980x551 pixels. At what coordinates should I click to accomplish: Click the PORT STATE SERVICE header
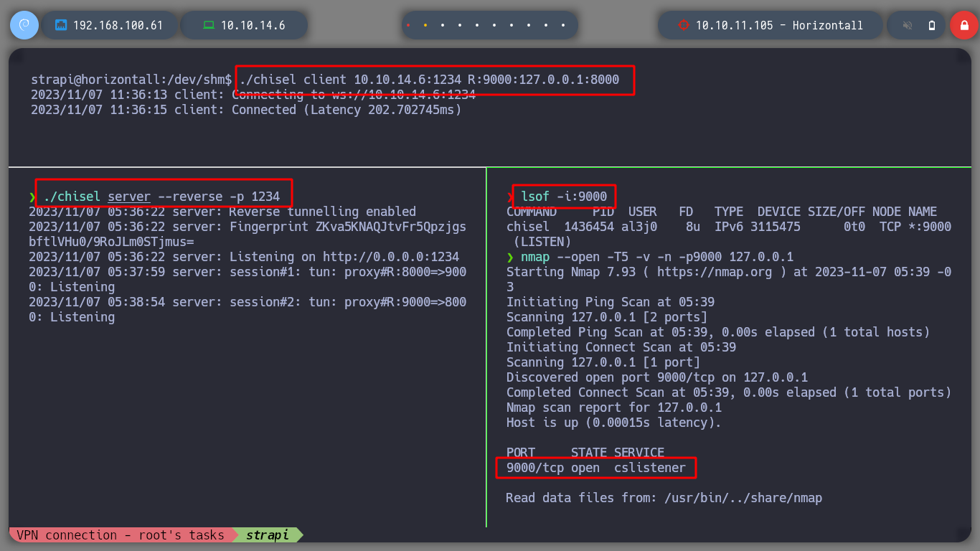pyautogui.click(x=585, y=453)
